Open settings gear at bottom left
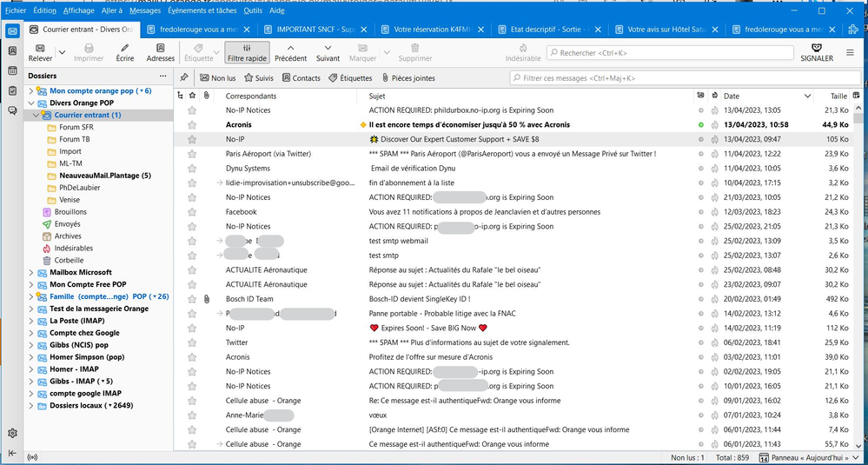The height and width of the screenshot is (465, 868). pos(12,433)
